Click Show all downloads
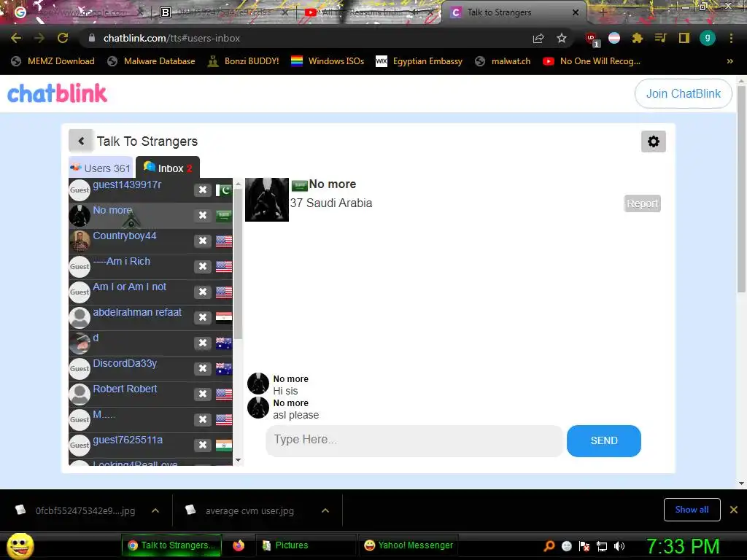Screen dimensions: 747x560 (x=692, y=510)
